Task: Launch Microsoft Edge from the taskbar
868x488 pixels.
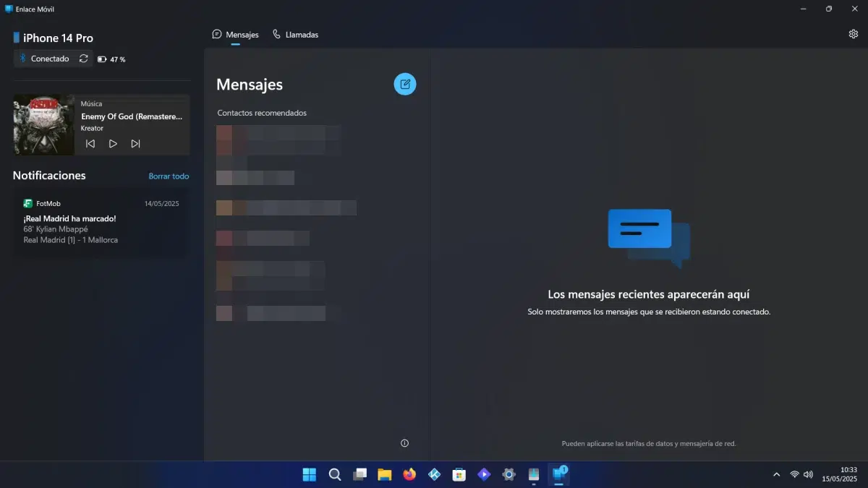Action: point(409,474)
